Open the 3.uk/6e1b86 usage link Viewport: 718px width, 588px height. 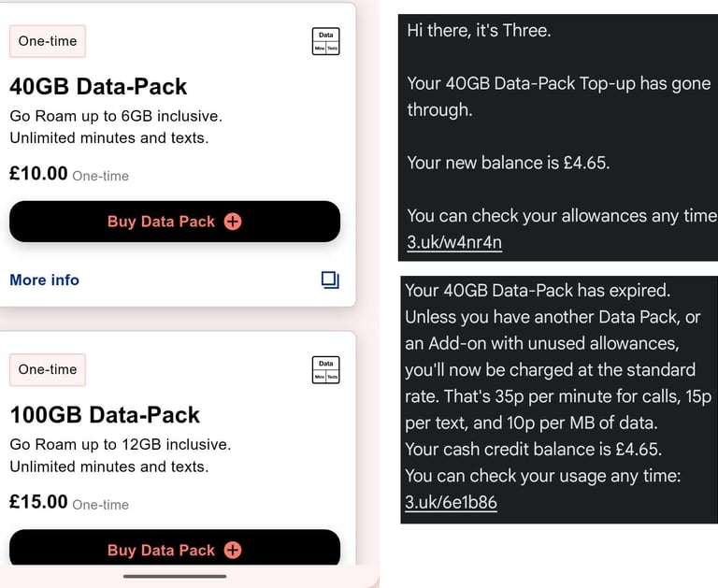[451, 502]
